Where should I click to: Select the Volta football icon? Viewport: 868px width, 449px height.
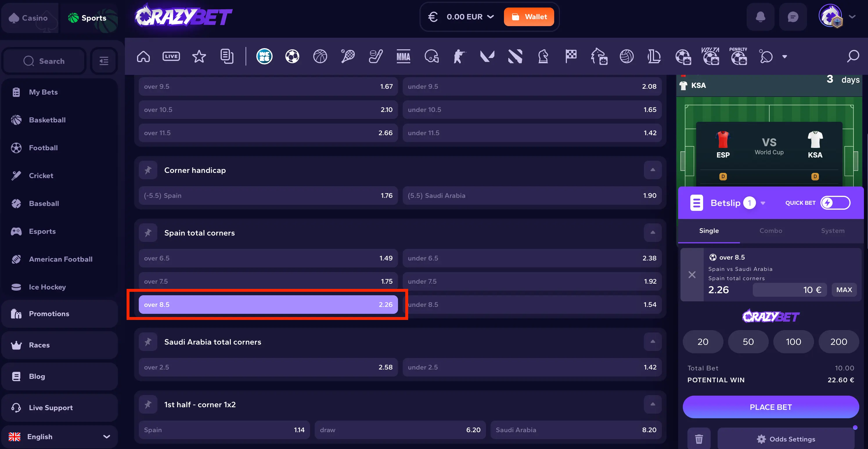tap(710, 56)
